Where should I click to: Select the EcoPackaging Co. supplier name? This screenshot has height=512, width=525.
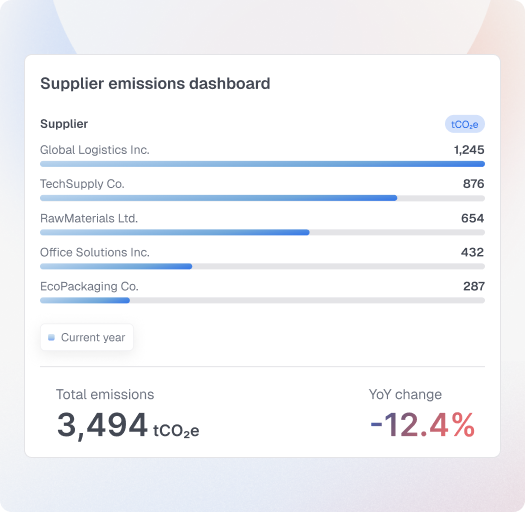[89, 286]
